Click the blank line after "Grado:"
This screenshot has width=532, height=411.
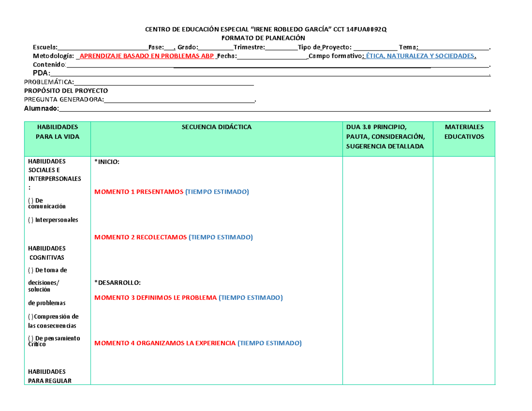tap(216, 47)
